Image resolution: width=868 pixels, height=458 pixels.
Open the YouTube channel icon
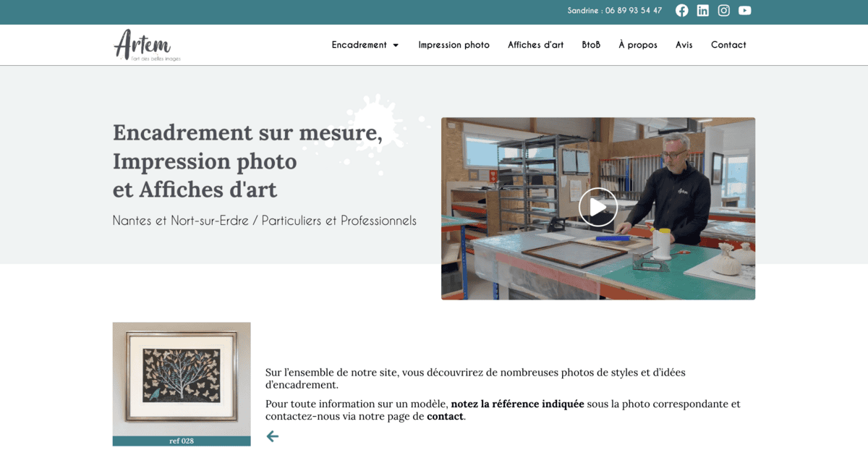point(744,10)
